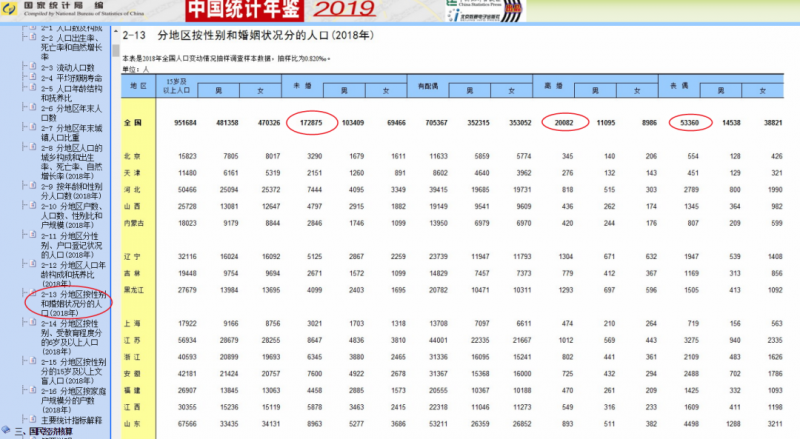This screenshot has width=800, height=439.
Task: Click the page icon beside 2-4 平均预期寿命
Action: (x=32, y=77)
